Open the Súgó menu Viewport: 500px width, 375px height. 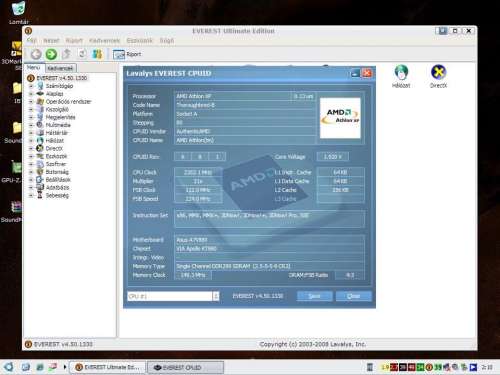[x=167, y=40]
